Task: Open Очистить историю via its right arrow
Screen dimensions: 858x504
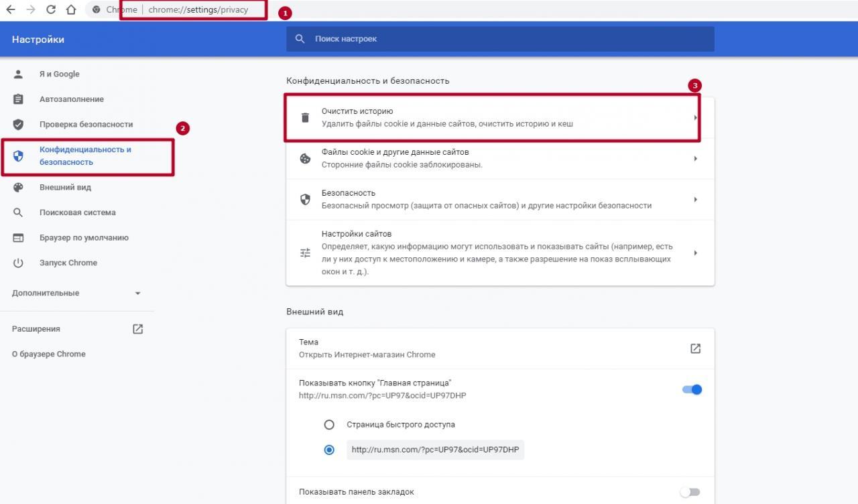Action: pos(696,118)
